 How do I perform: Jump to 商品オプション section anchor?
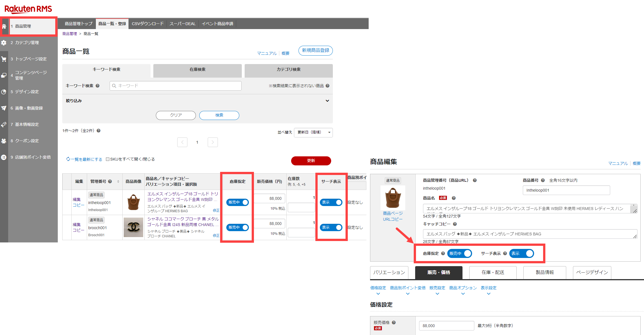[463, 288]
